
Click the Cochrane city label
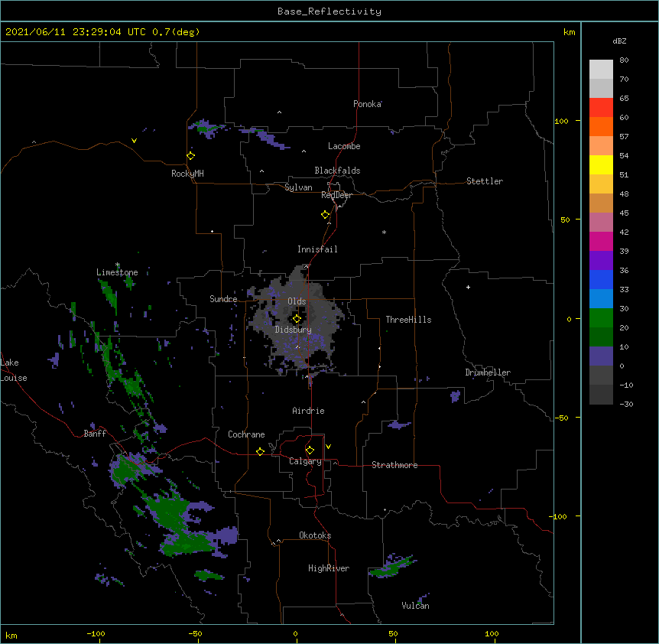click(246, 434)
